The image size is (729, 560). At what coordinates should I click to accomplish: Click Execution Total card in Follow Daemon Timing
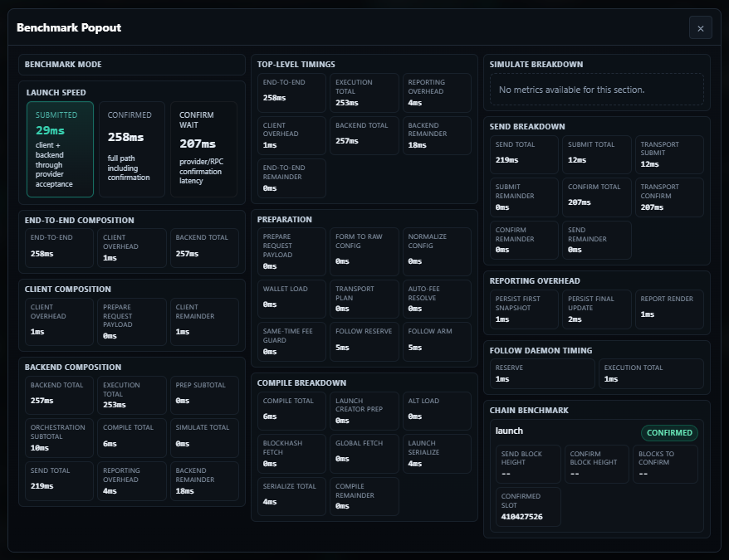pyautogui.click(x=651, y=373)
